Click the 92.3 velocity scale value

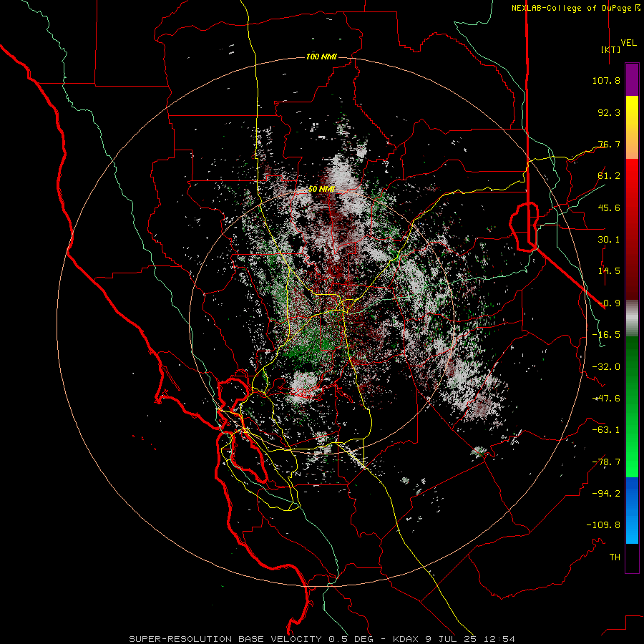609,112
